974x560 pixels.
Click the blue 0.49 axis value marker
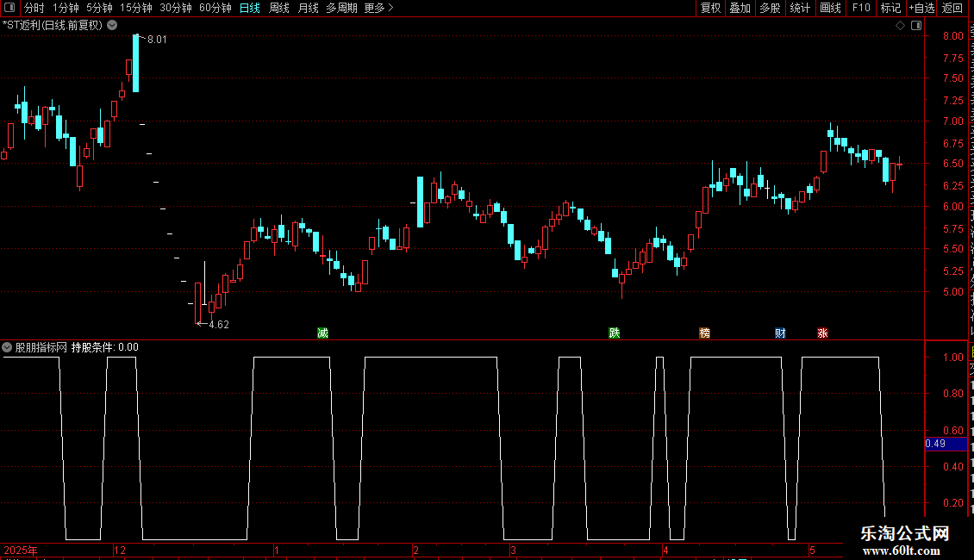pos(946,444)
